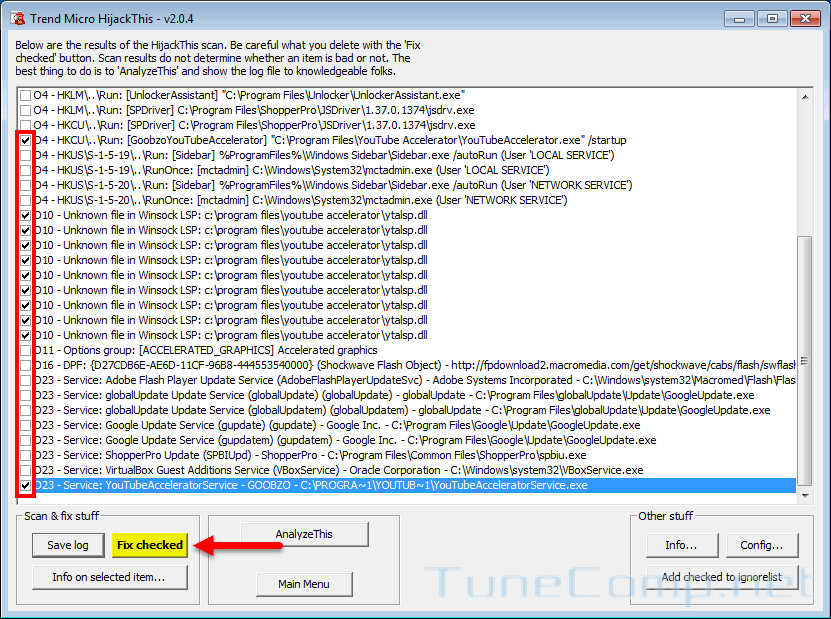Check the O16 Shockwave Flash Object checkbox
Screen dimensions: 831x619
point(25,365)
